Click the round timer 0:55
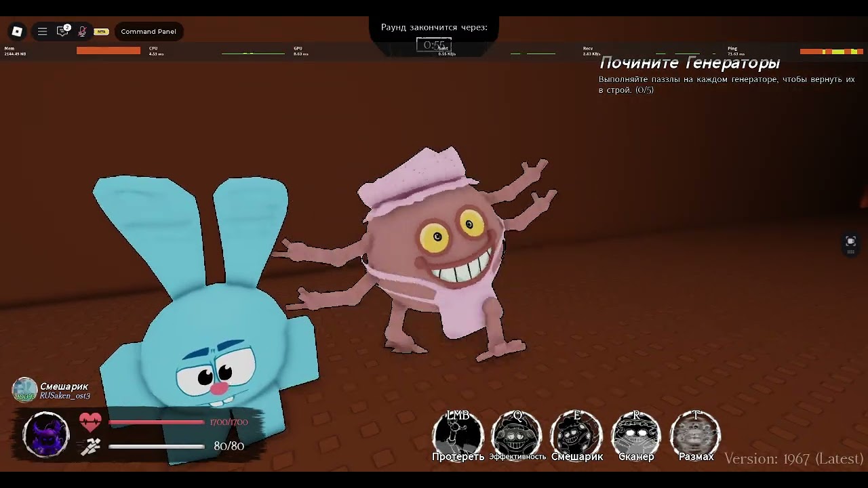This screenshot has width=868, height=488. (433, 45)
